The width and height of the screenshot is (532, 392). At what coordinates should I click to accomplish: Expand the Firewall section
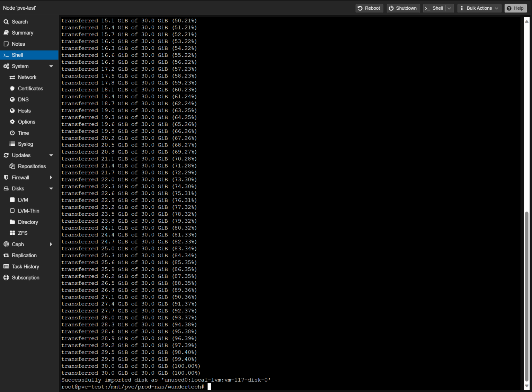pos(51,177)
